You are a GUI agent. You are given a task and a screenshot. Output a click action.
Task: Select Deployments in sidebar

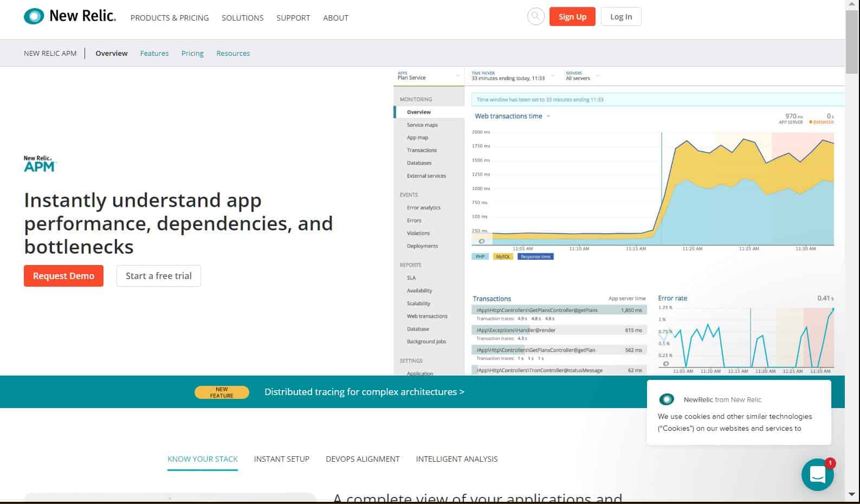pyautogui.click(x=422, y=246)
